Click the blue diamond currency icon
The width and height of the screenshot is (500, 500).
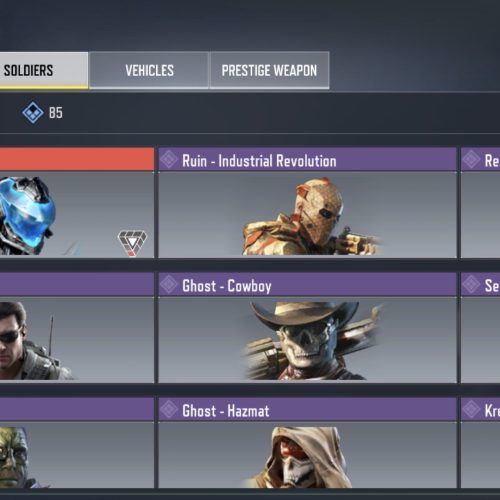(x=33, y=113)
